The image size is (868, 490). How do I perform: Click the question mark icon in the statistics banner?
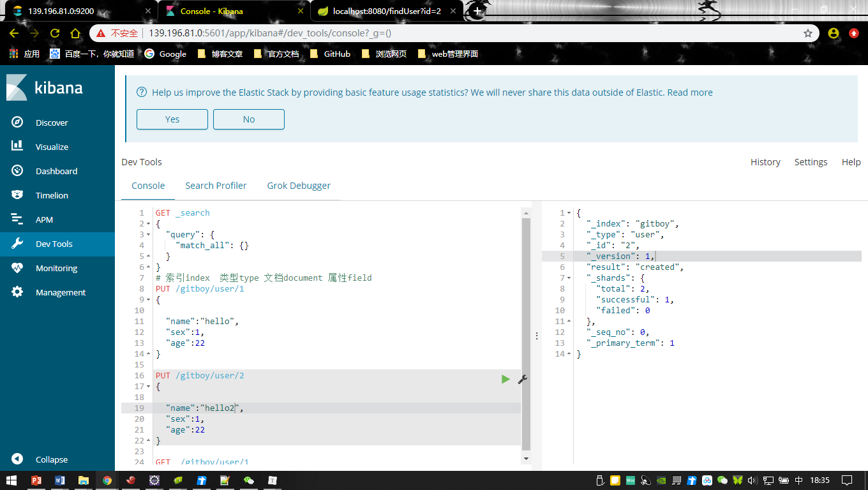point(142,93)
